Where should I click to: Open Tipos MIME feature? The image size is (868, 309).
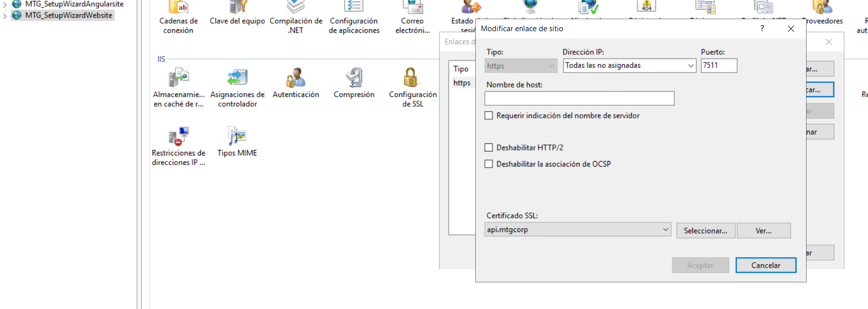click(x=237, y=142)
